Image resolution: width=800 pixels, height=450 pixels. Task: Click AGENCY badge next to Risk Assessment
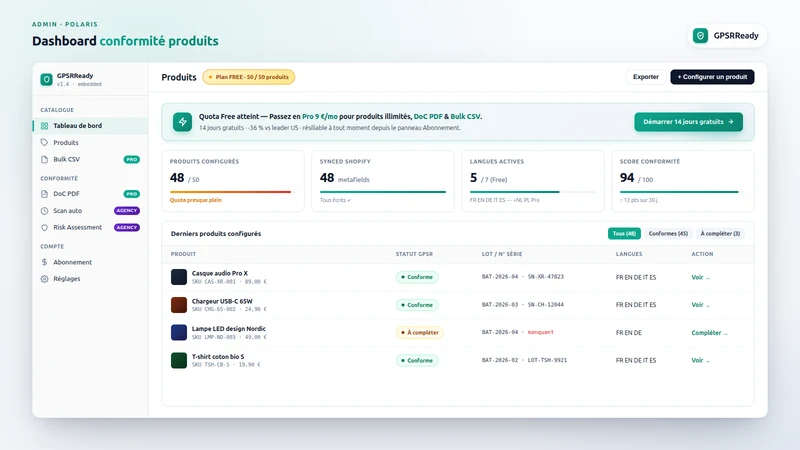(x=127, y=228)
